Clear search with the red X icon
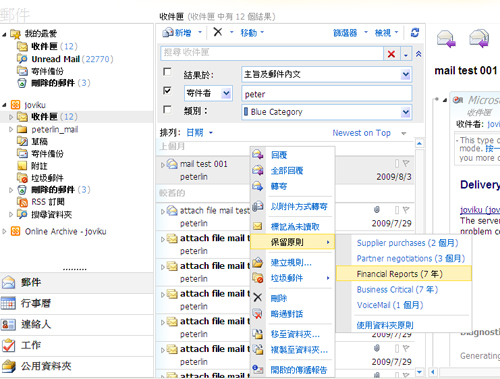 coord(391,54)
